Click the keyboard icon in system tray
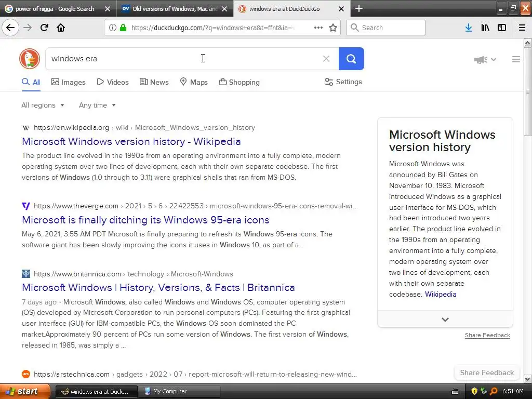This screenshot has width=532, height=399. tap(455, 392)
